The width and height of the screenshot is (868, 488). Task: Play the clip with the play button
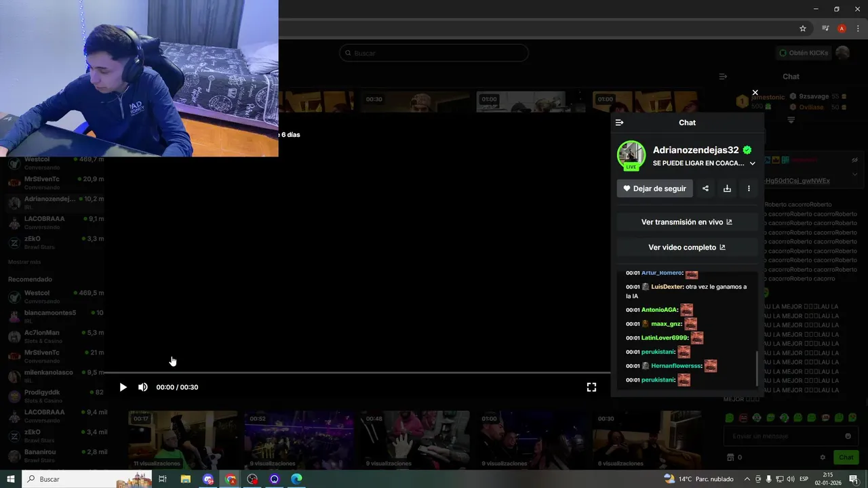click(123, 387)
